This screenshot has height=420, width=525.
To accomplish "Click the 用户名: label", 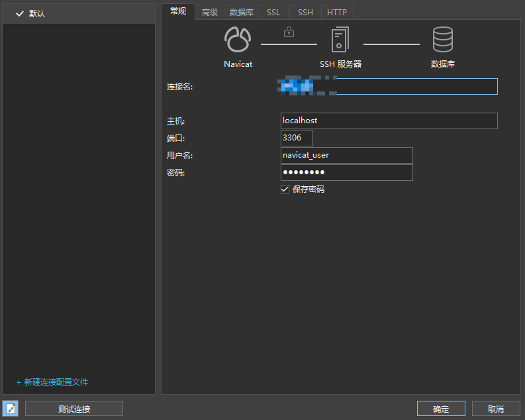I will [180, 156].
